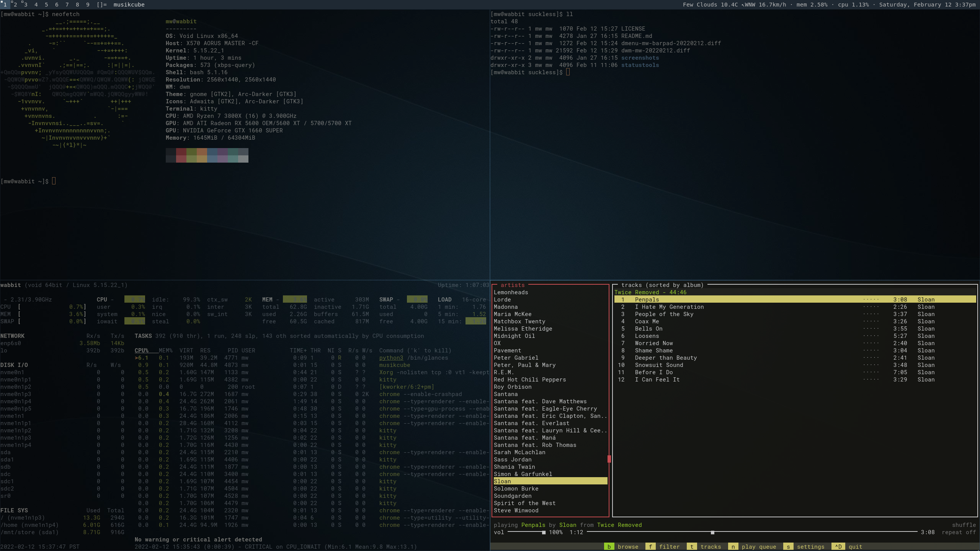This screenshot has height=551, width=980.
Task: Click enp6s0 network interface in glances
Action: (x=11, y=343)
